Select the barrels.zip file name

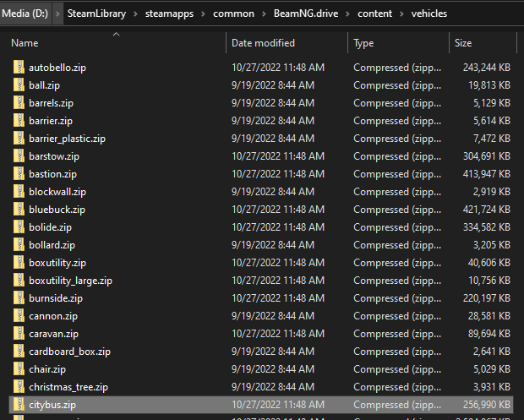coord(51,103)
